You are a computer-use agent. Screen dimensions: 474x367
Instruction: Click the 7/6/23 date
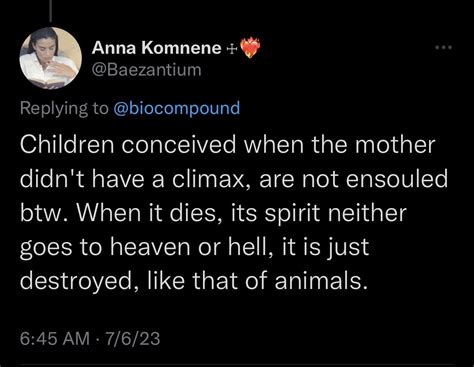click(x=133, y=338)
